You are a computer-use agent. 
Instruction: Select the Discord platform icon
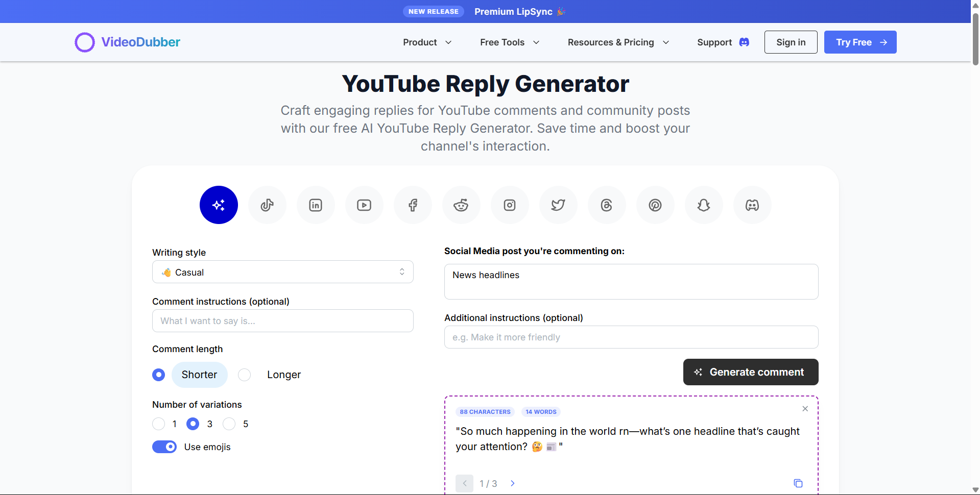752,205
